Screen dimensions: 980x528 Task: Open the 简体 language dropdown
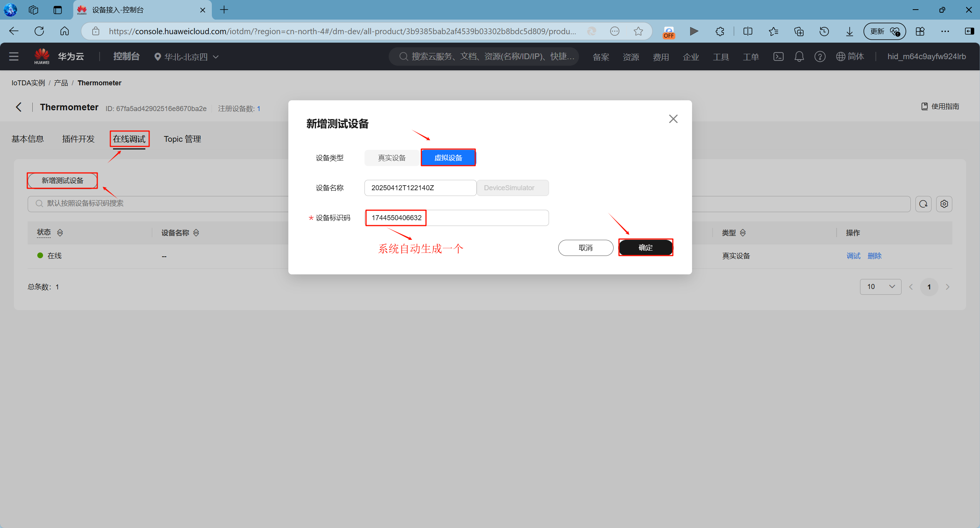pos(850,56)
